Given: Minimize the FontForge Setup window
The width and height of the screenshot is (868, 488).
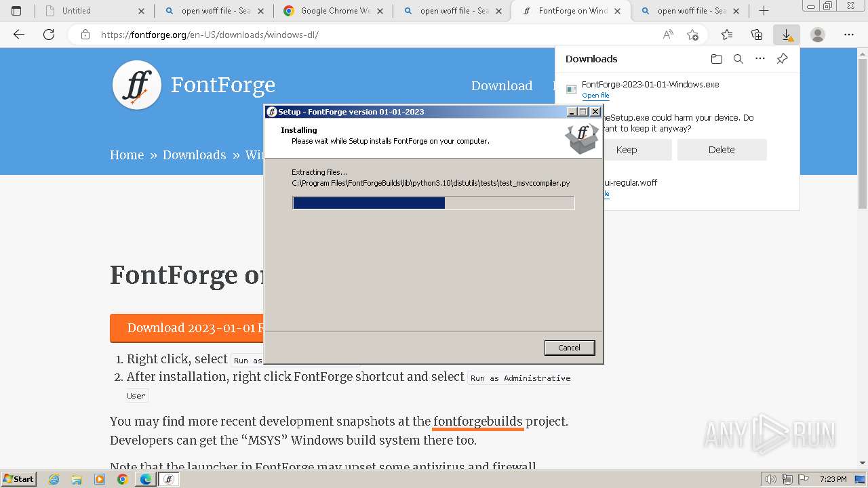Looking at the screenshot, I should [572, 112].
